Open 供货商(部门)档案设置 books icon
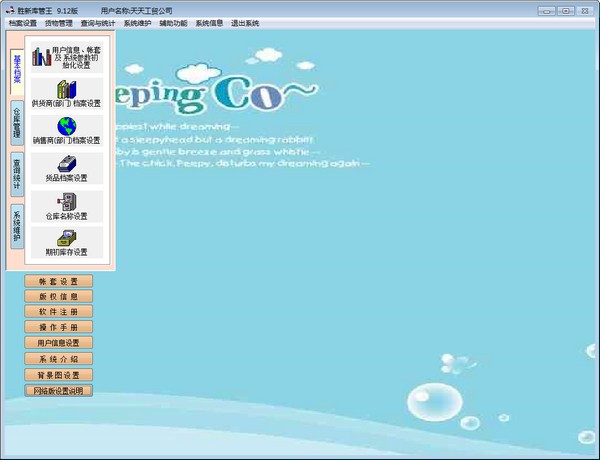Image resolution: width=600 pixels, height=460 pixels. click(x=67, y=90)
